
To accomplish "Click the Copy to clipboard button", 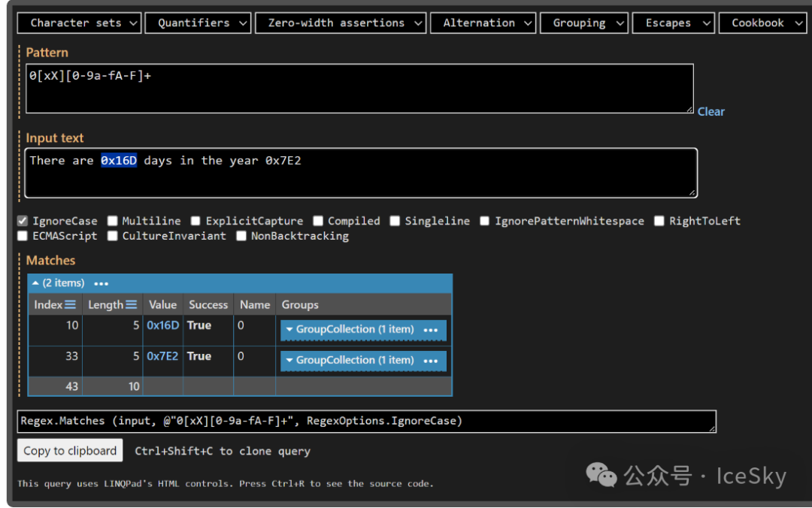I will (70, 451).
